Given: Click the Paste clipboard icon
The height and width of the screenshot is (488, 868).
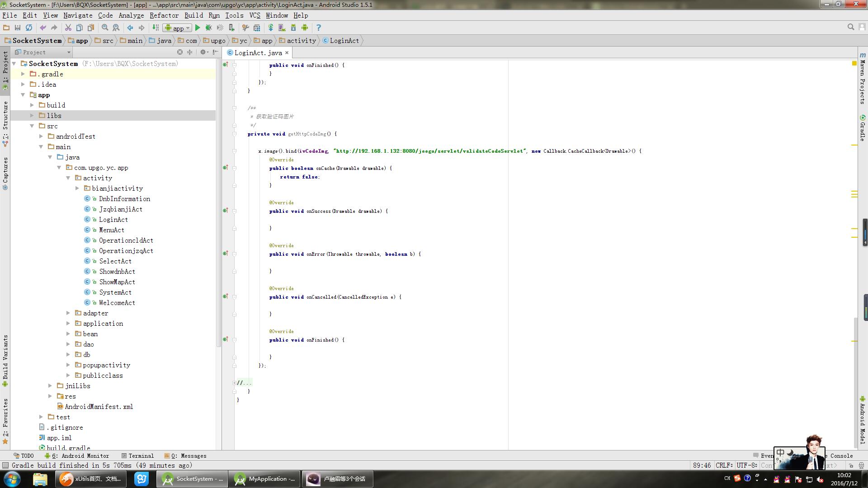Looking at the screenshot, I should click(91, 28).
